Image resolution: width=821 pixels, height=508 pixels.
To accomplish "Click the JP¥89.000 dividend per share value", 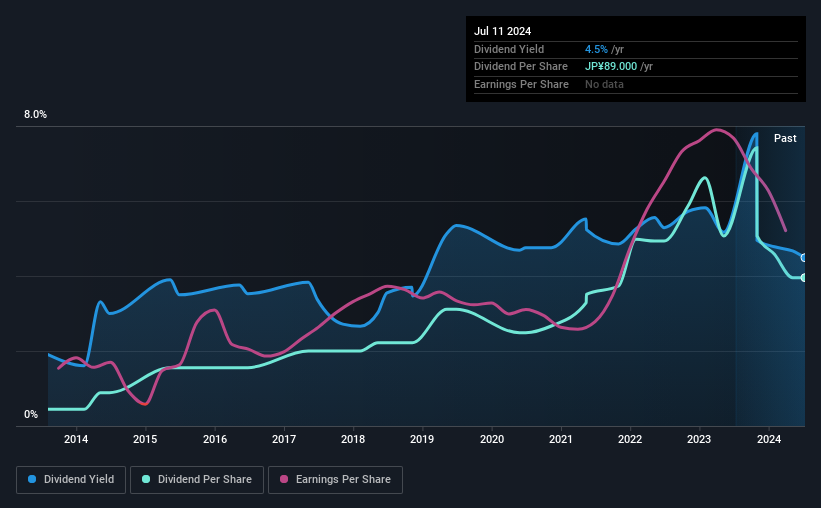I will 611,67.
